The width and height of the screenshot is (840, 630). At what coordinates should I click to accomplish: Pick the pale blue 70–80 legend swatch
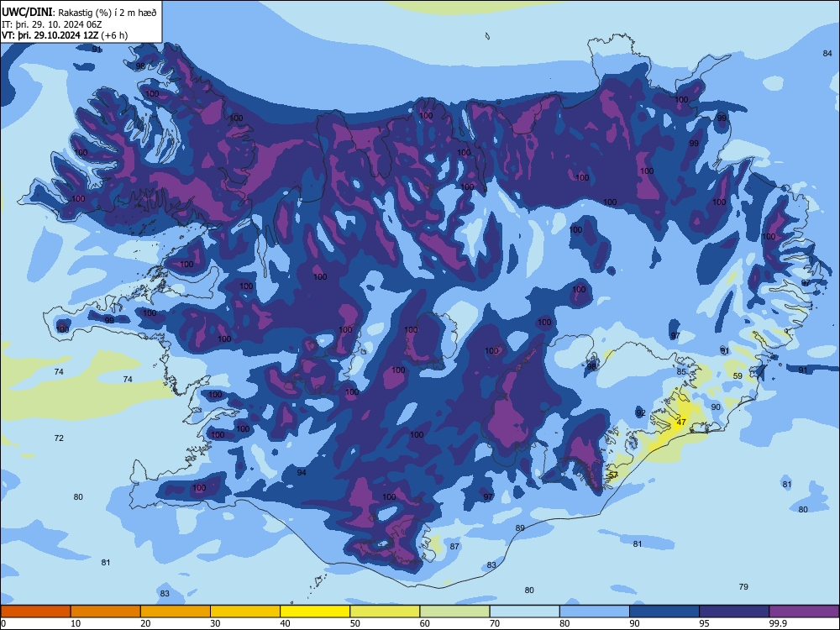pos(524,612)
